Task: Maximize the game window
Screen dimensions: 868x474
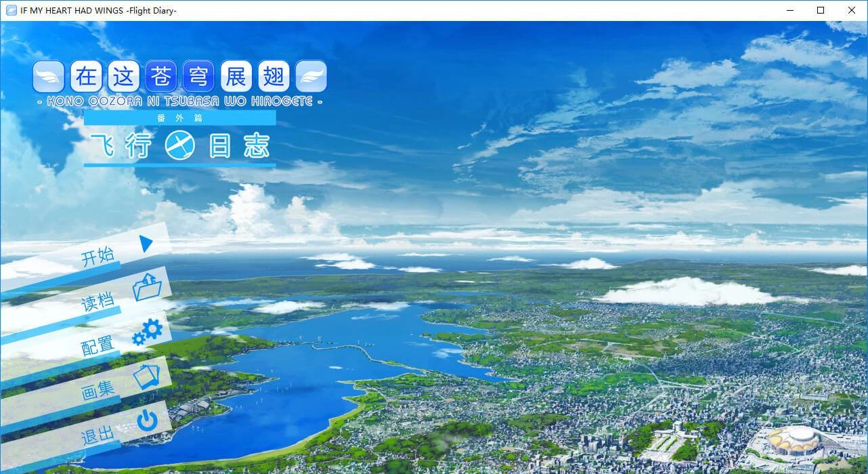Action: [x=820, y=10]
